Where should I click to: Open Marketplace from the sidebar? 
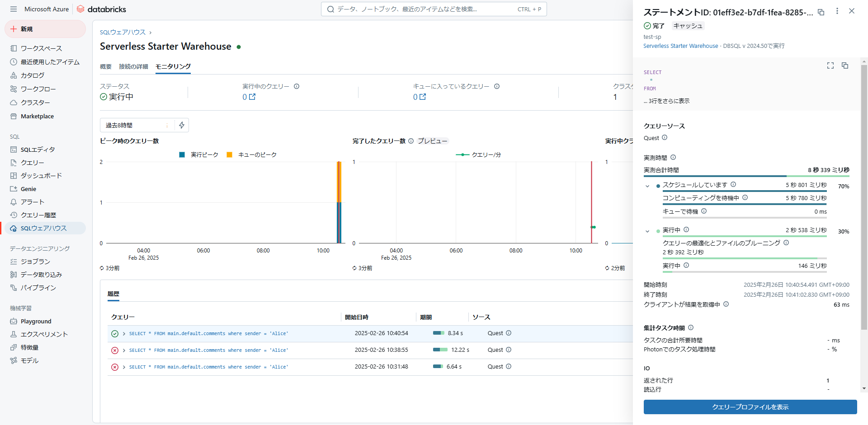(x=38, y=116)
